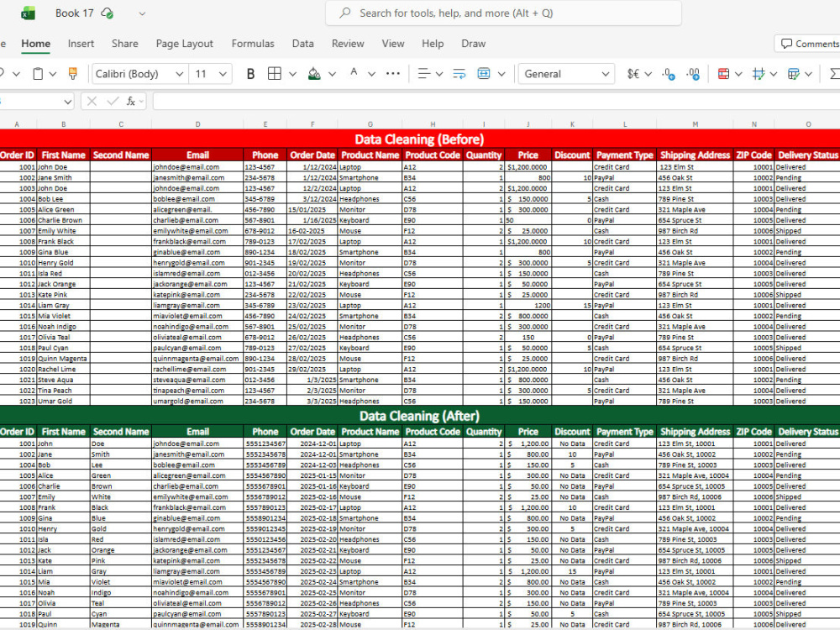Expand the name box dropdown
This screenshot has height=630, width=840.
coord(67,102)
